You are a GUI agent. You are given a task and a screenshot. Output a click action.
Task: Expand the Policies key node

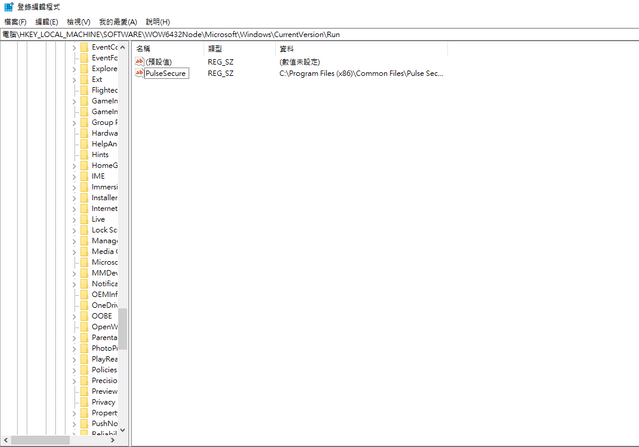[73, 370]
